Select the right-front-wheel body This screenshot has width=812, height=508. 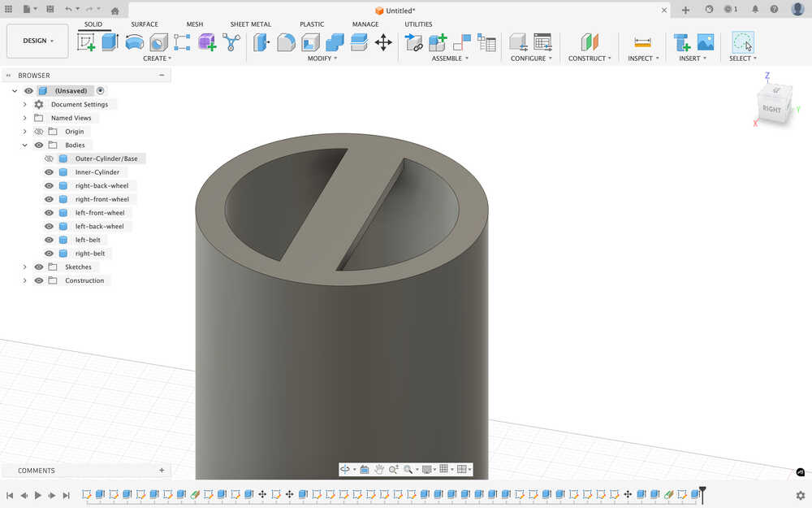coord(101,199)
